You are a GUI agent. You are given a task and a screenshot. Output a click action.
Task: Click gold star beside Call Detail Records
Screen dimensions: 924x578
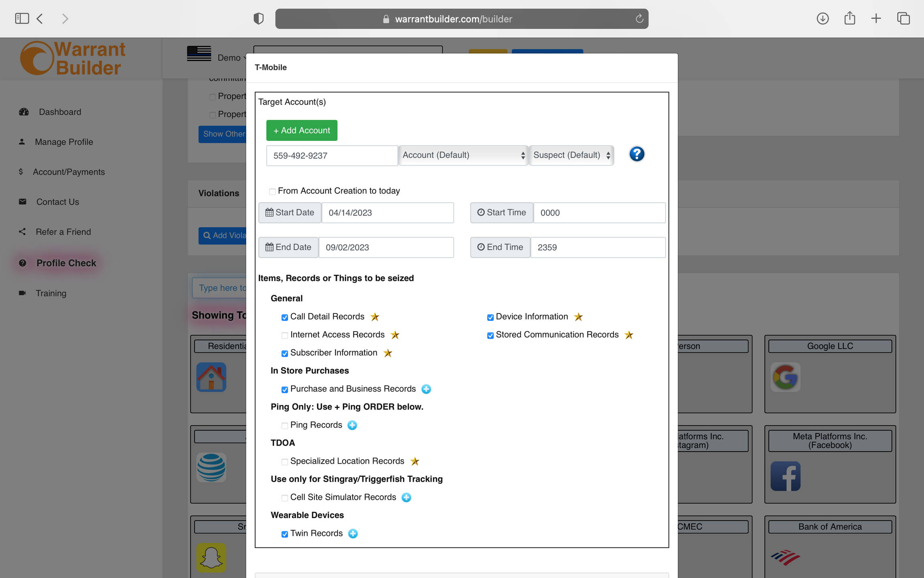point(375,317)
